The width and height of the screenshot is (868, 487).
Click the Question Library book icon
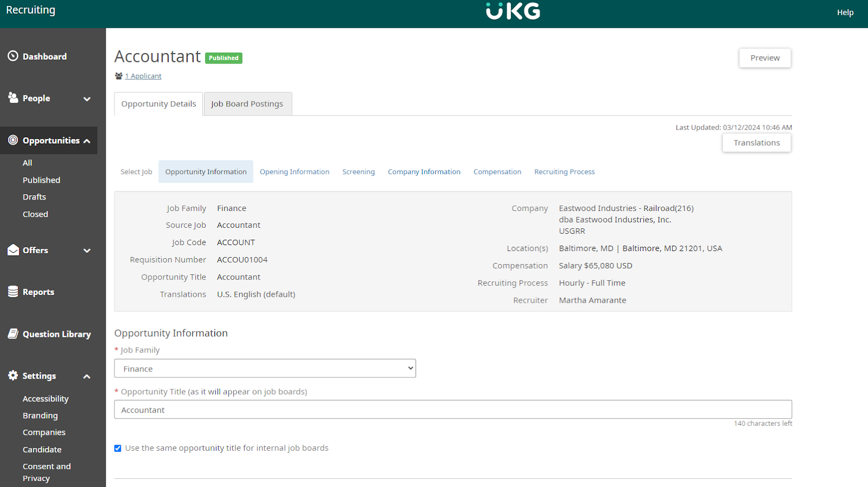pos(13,334)
